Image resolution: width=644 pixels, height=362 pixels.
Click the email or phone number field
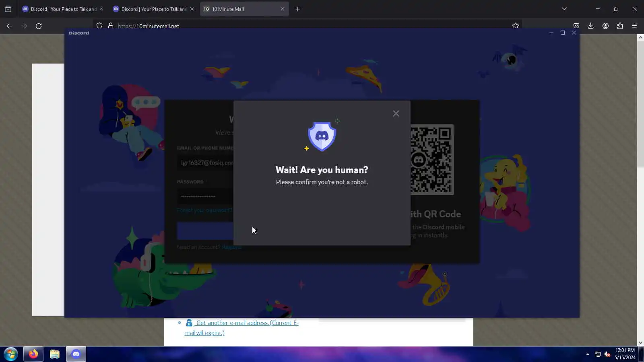click(205, 163)
